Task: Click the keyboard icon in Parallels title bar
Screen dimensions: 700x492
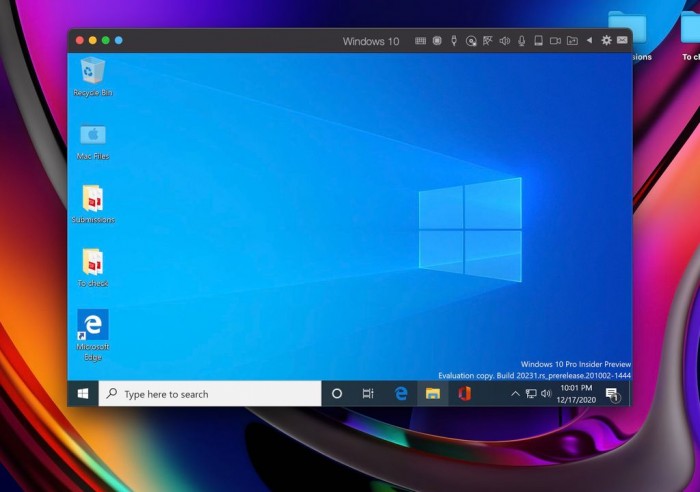Action: tap(420, 41)
